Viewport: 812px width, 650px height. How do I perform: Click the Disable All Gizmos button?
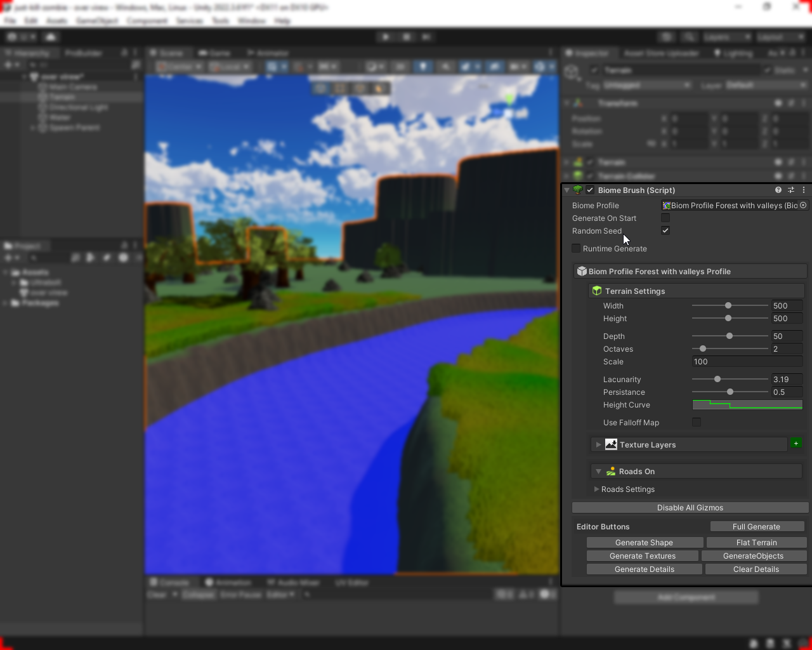(690, 507)
